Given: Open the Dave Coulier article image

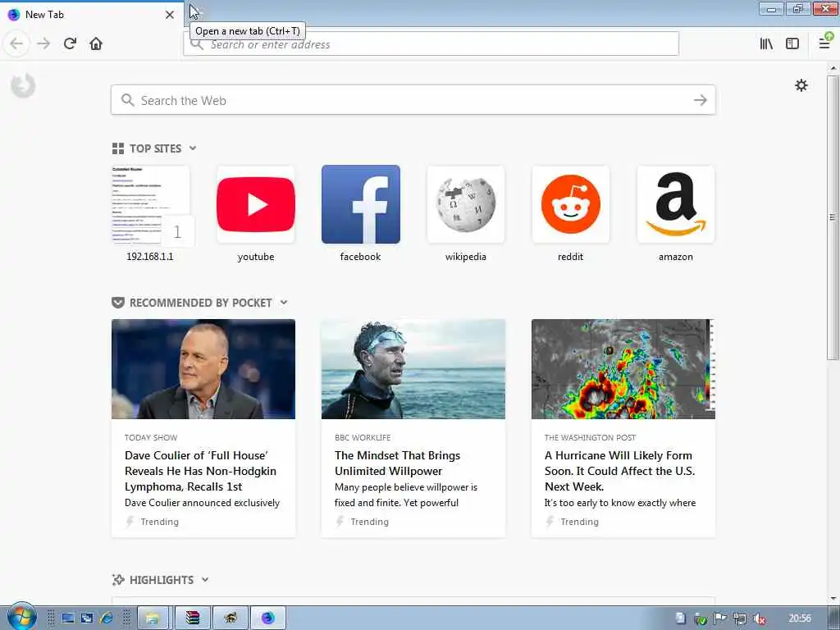Looking at the screenshot, I should pyautogui.click(x=203, y=369).
